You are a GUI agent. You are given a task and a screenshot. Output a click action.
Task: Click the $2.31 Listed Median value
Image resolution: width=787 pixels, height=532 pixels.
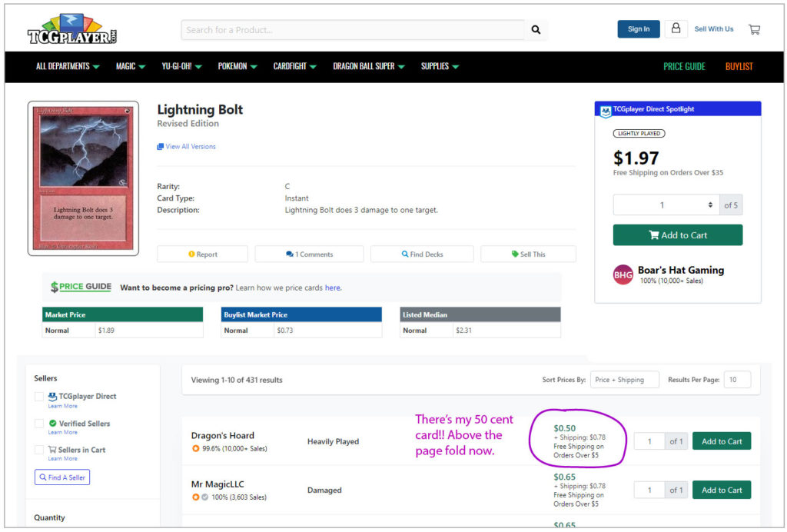(x=463, y=331)
